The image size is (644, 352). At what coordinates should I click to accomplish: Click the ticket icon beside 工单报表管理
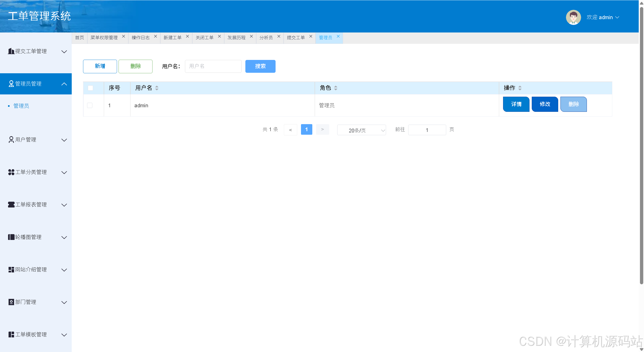click(x=11, y=205)
